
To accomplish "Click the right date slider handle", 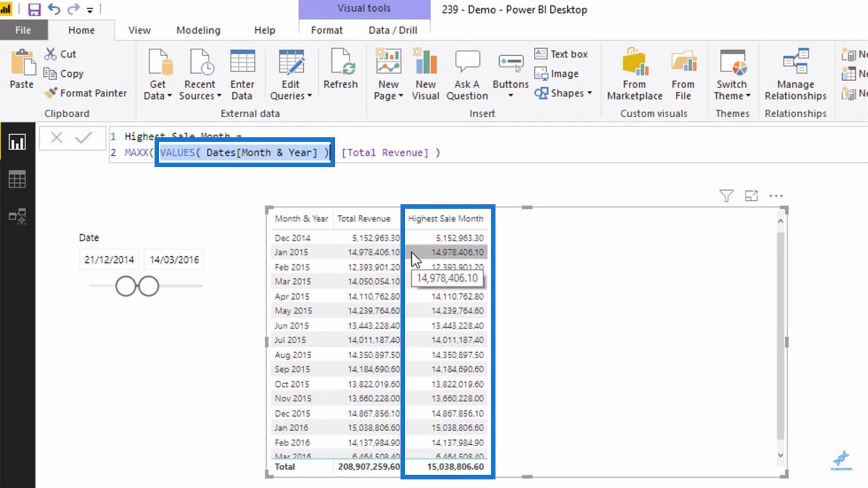I will [x=149, y=286].
